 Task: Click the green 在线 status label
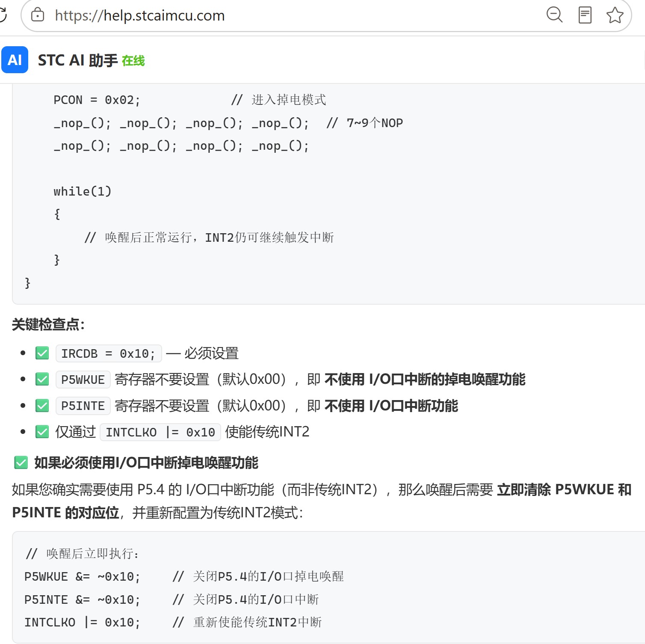point(133,61)
